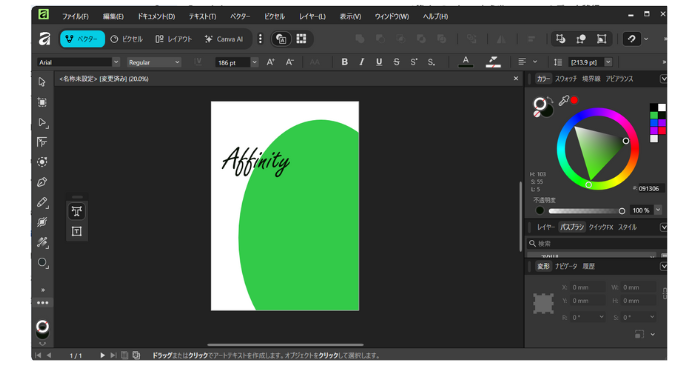698x365 pixels.
Task: Switch to the ベクター studio
Action: [x=82, y=39]
